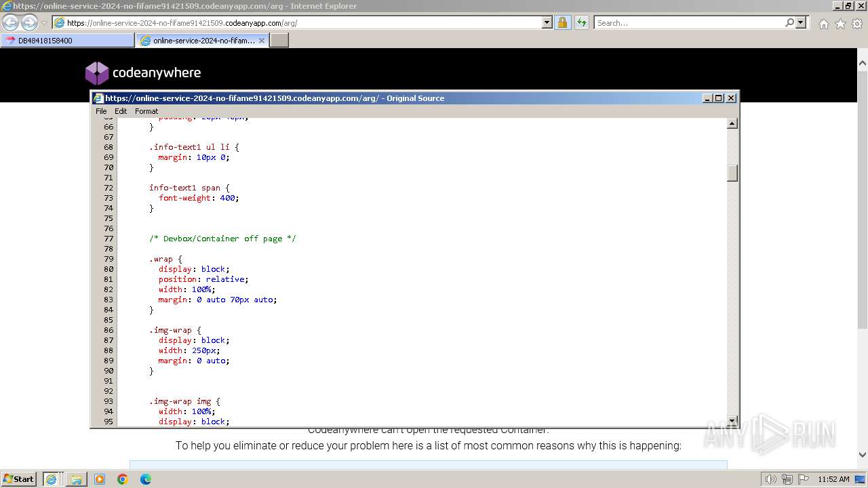
Task: Click the '.img-wrap img {' line
Action: click(x=184, y=401)
